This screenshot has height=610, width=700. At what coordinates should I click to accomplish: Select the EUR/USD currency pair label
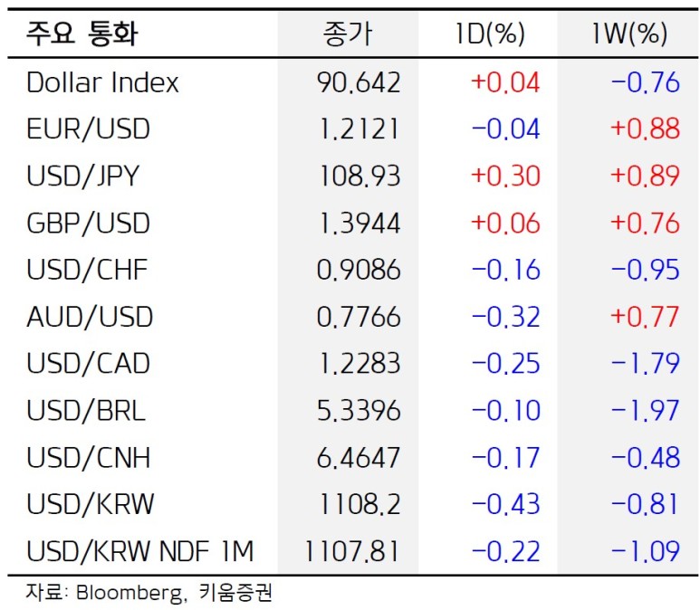click(x=88, y=129)
